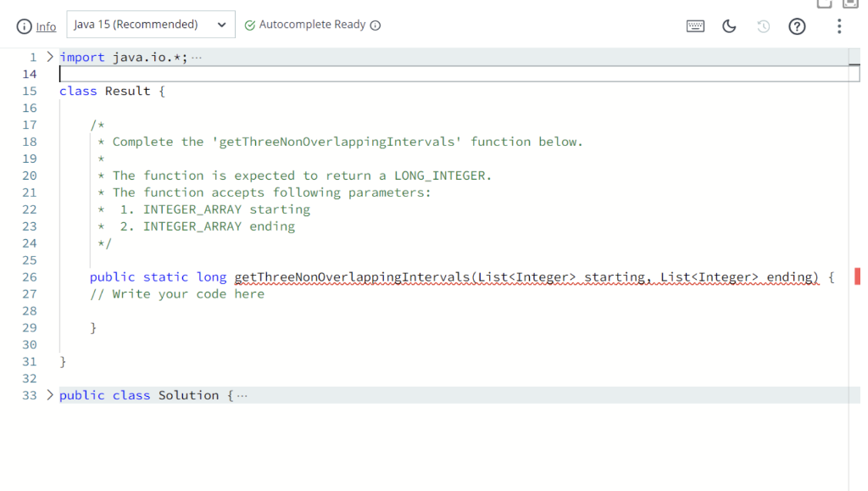Collapse the import block on line 1
Image resolution: width=868 pixels, height=491 pixels.
pos(49,56)
